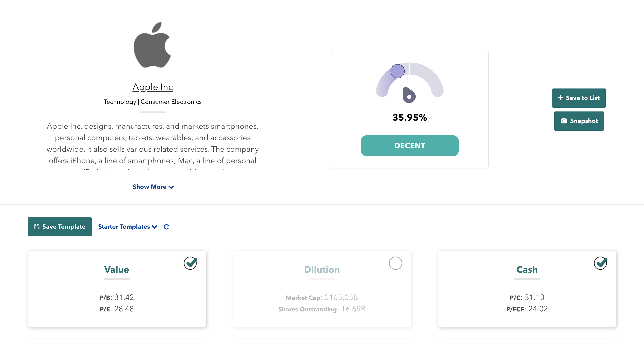Click the plus icon in Save to List
644x339 pixels.
[560, 98]
